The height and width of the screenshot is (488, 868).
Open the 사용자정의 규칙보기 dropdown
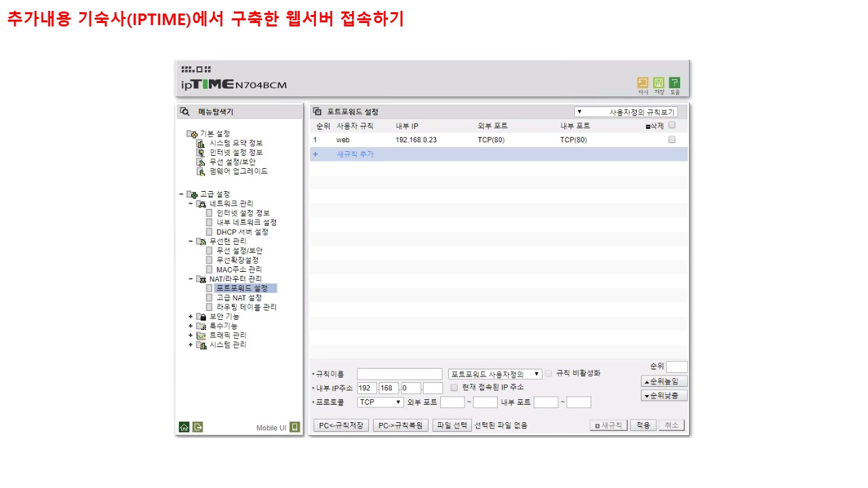click(x=626, y=112)
